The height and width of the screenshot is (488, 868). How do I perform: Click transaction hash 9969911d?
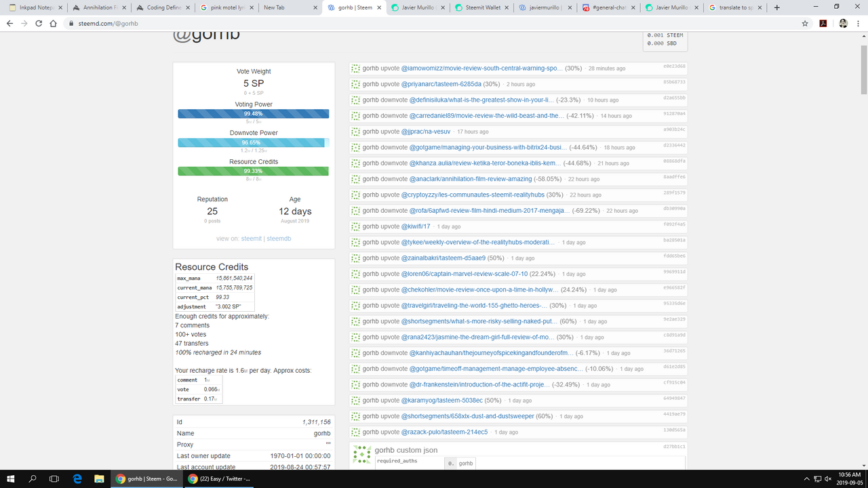(674, 272)
